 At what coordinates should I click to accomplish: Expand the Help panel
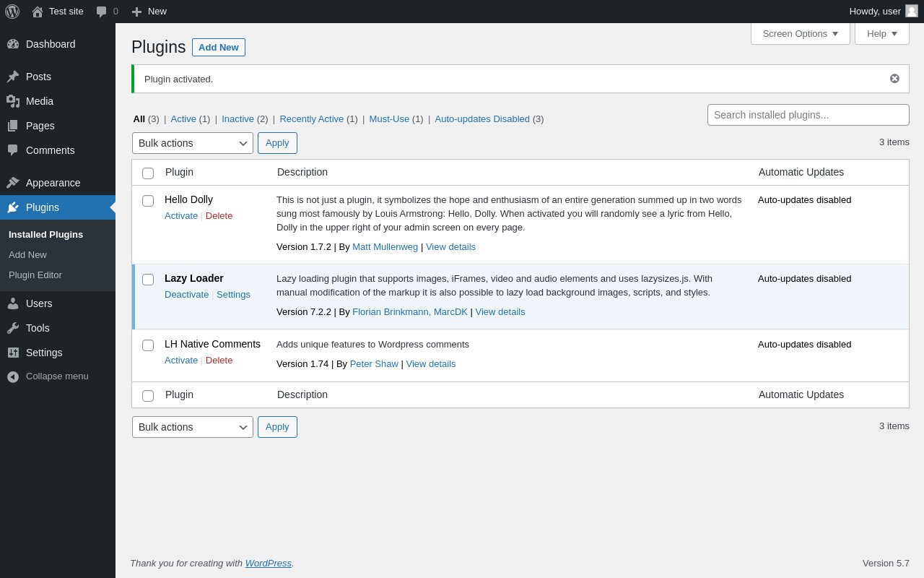882,33
